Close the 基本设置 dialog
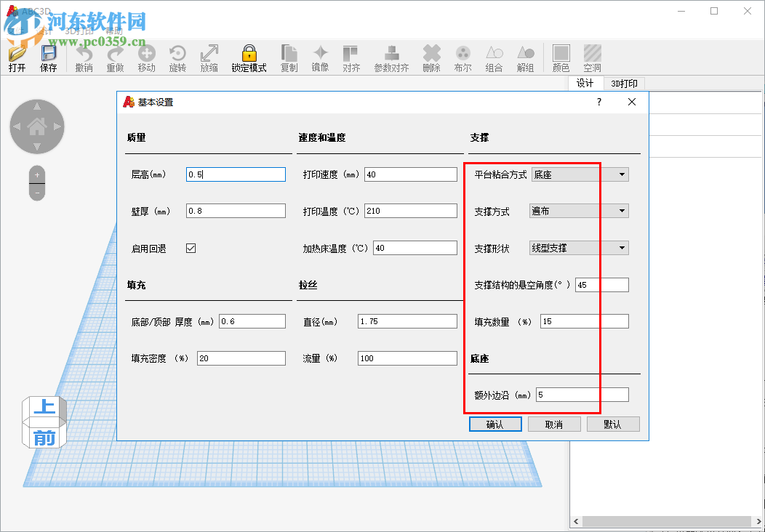 click(x=632, y=102)
